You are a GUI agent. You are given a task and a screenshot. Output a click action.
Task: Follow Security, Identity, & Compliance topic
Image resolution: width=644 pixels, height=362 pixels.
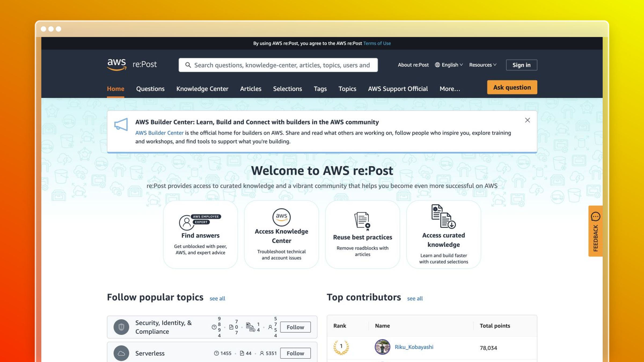(x=295, y=327)
